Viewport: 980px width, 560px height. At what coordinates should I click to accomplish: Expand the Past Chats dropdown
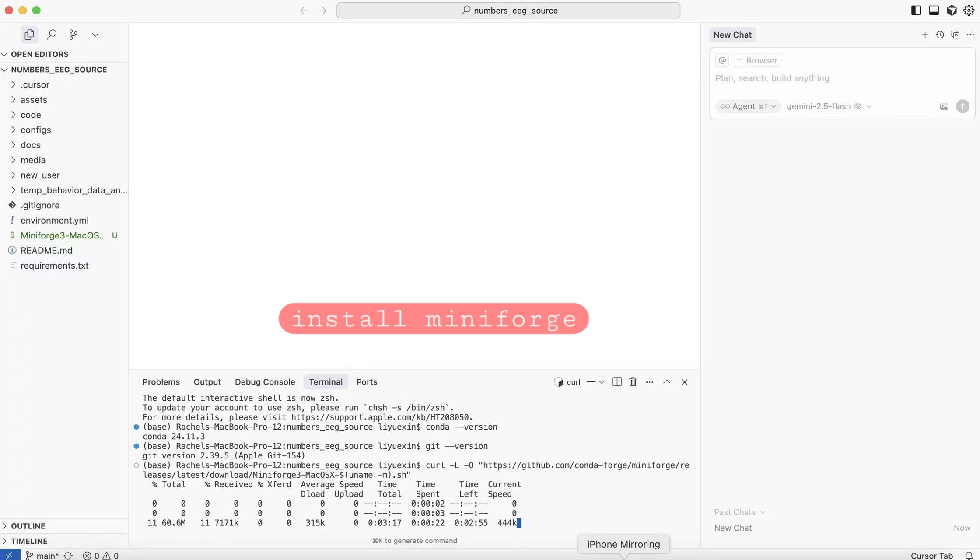pos(739,512)
